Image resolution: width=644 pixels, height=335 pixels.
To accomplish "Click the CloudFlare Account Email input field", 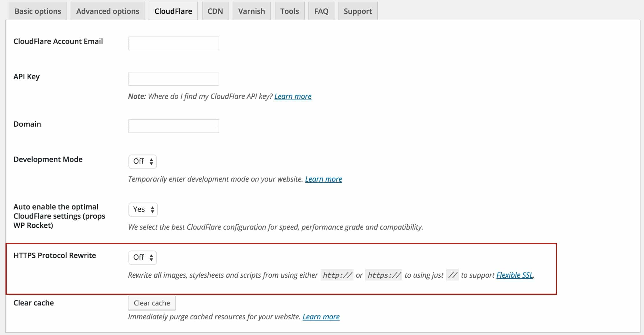I will pos(173,43).
